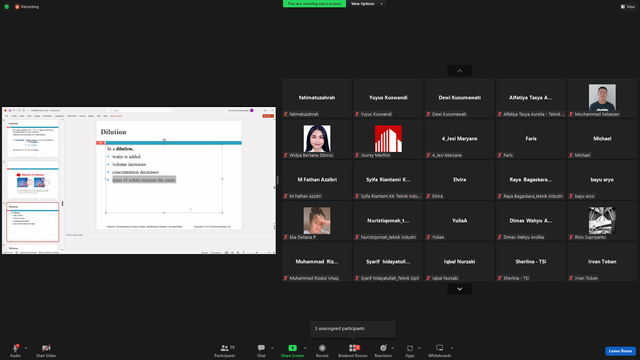The image size is (640, 360).
Task: Turn on the camera with Start Video
Action: coord(46,348)
